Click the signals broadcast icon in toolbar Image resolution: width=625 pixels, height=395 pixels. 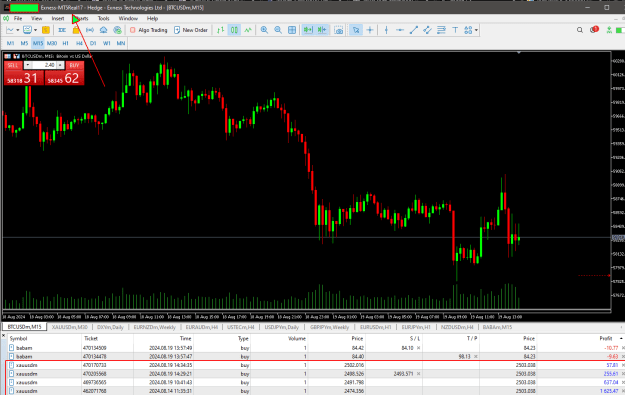[x=90, y=30]
